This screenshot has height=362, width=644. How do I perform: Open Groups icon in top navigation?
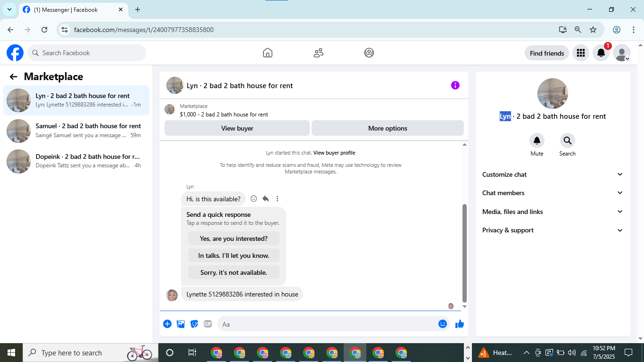(369, 53)
